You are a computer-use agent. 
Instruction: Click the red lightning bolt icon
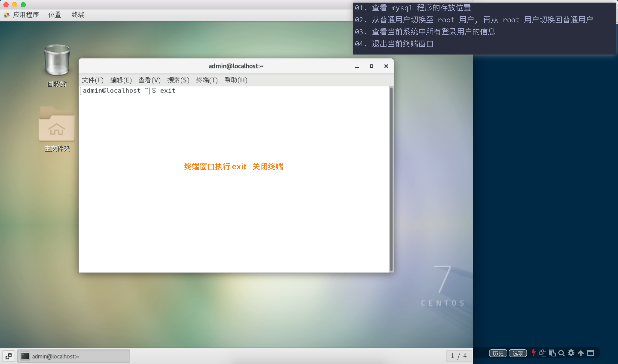(x=533, y=353)
